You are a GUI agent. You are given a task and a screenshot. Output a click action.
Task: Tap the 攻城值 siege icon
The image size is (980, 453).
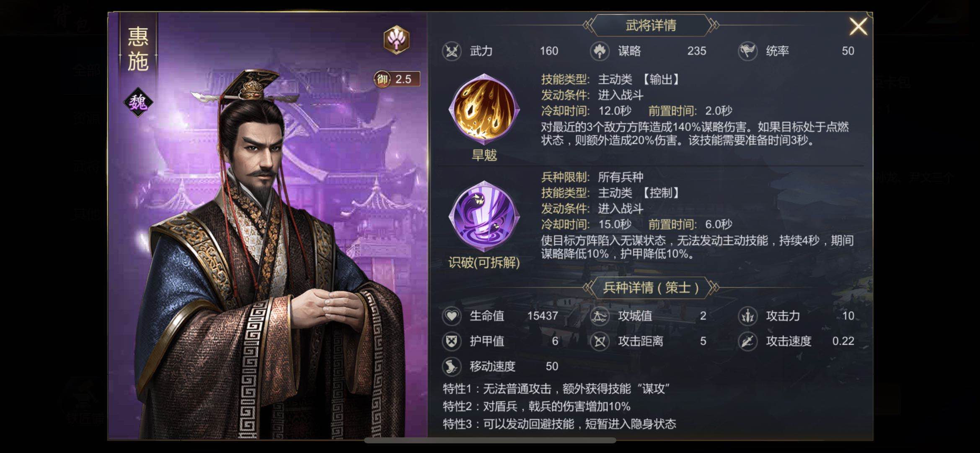pos(600,316)
